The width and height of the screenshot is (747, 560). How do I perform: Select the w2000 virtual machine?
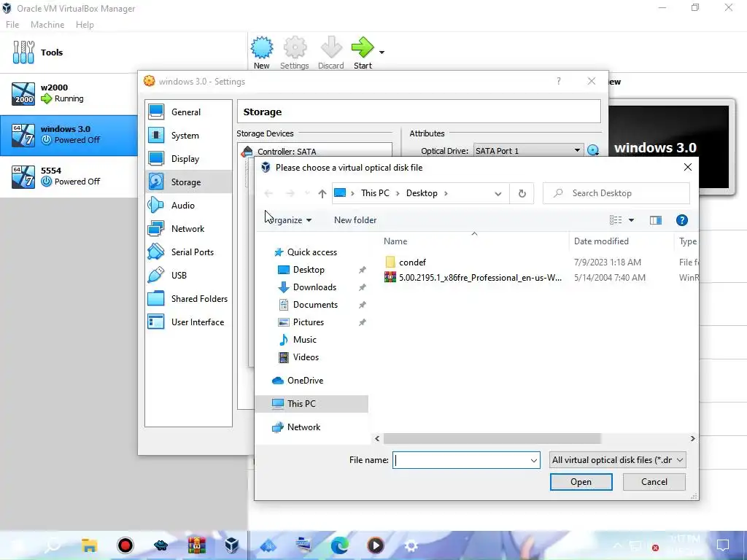pos(69,93)
